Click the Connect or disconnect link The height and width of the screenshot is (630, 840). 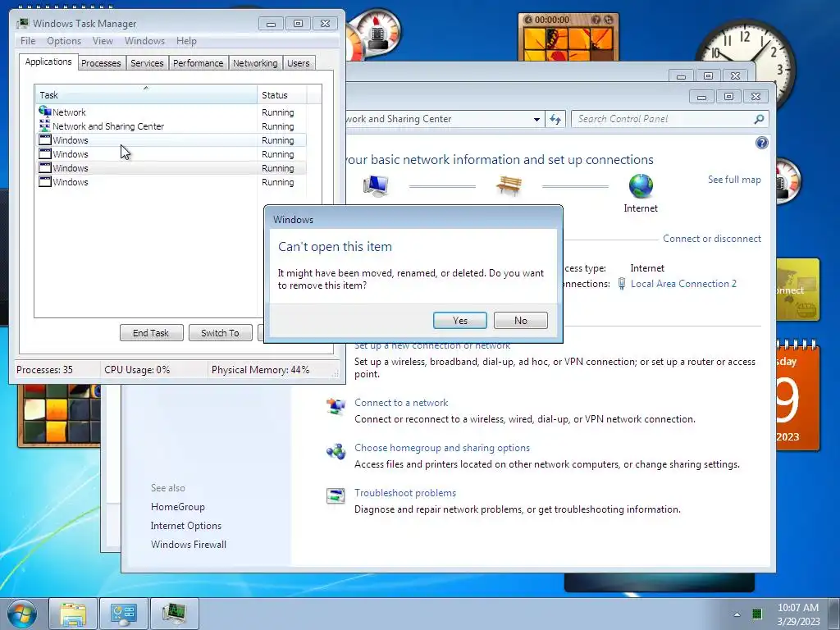pyautogui.click(x=711, y=239)
